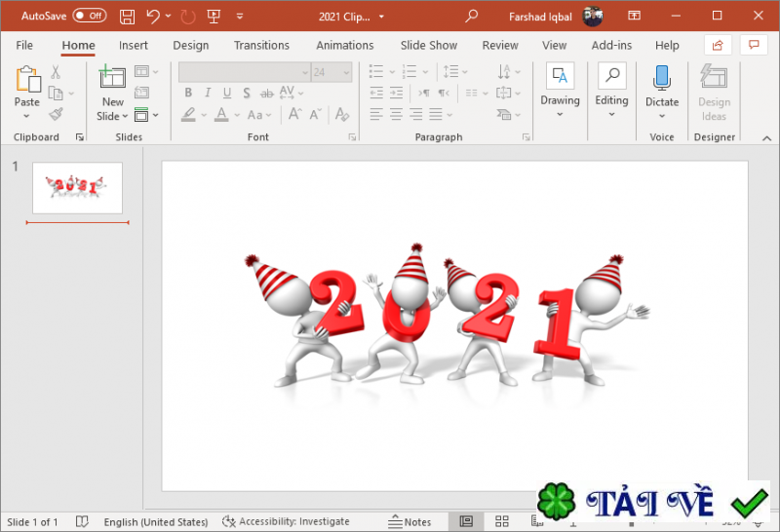Click the Save icon in title bar
This screenshot has height=532, width=780.
pyautogui.click(x=128, y=17)
